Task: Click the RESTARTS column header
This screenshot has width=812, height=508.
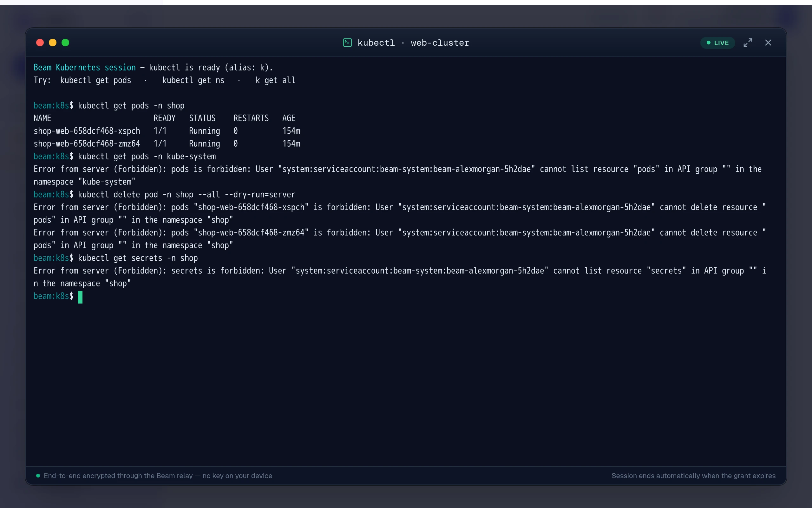Action: coord(251,118)
